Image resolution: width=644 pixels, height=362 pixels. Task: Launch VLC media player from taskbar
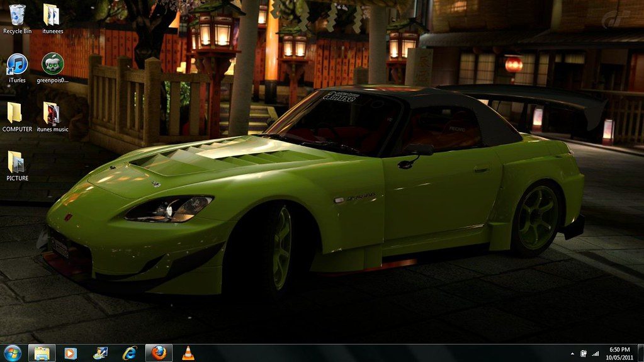(188, 353)
